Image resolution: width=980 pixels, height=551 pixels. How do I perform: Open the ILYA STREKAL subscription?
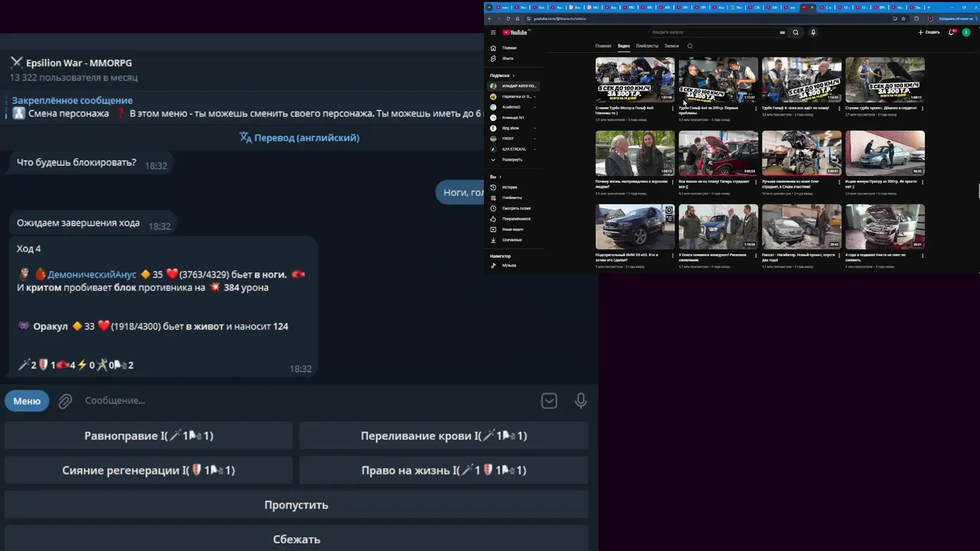click(514, 149)
